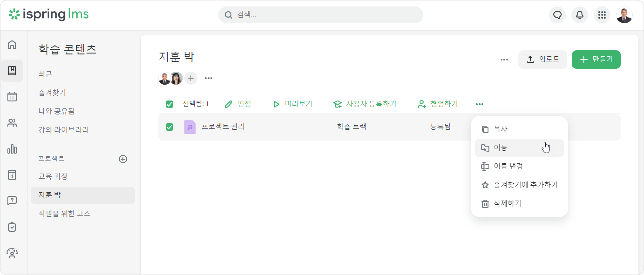The width and height of the screenshot is (644, 275).
Task: Open the calendar icon in sidebar
Action: point(12,96)
